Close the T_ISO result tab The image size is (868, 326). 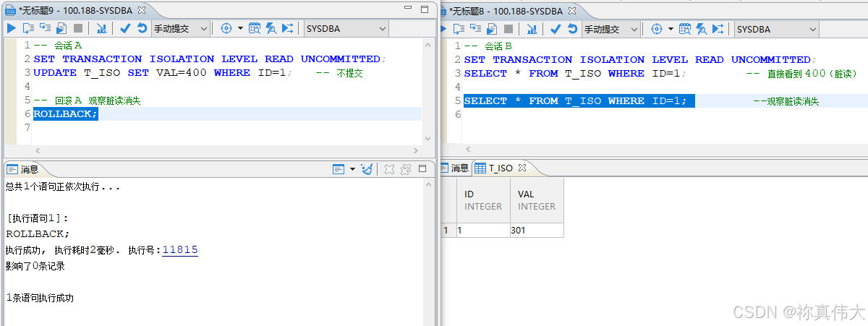[x=522, y=168]
